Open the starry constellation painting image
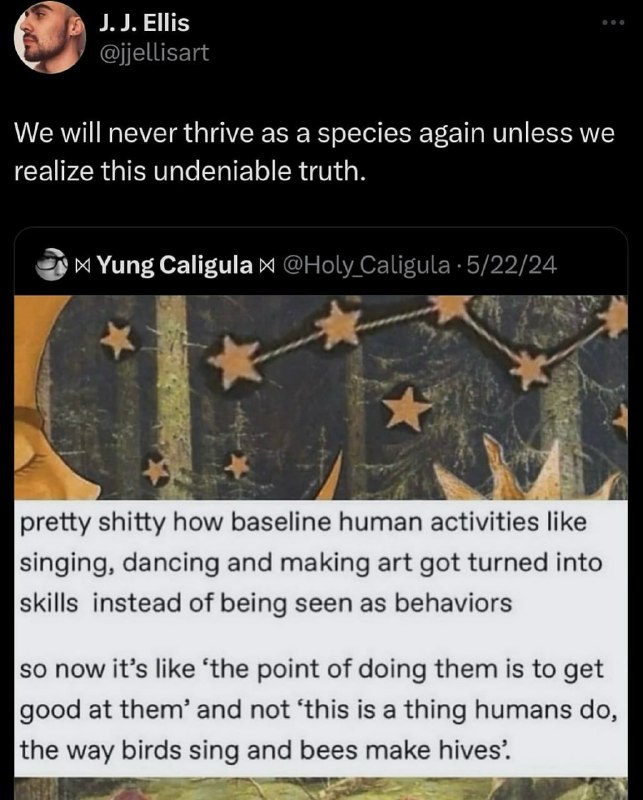643x800 pixels. (x=321, y=397)
